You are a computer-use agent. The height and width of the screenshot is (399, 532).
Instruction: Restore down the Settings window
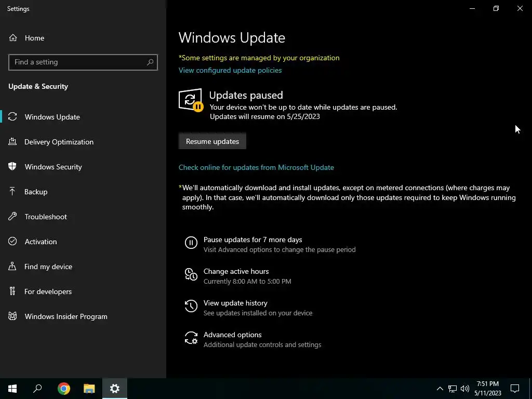coord(496,8)
